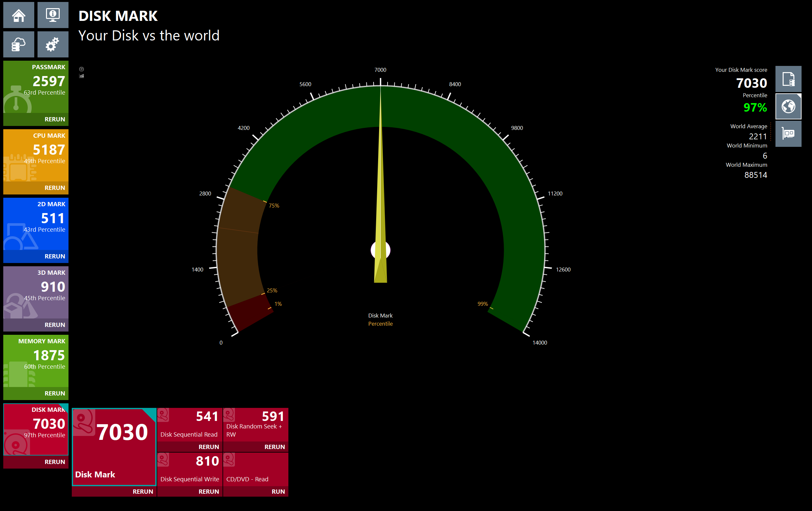Click the 14000 gauge scale label
The height and width of the screenshot is (511, 812).
point(540,342)
